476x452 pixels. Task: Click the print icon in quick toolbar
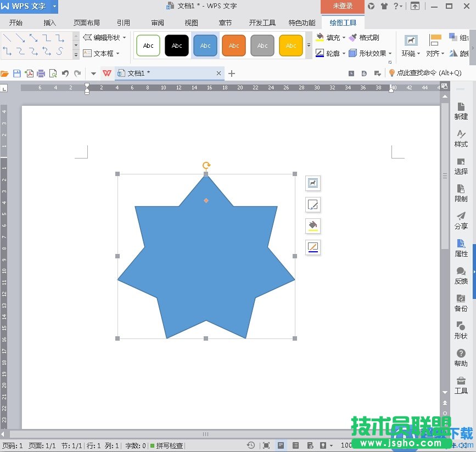point(41,74)
